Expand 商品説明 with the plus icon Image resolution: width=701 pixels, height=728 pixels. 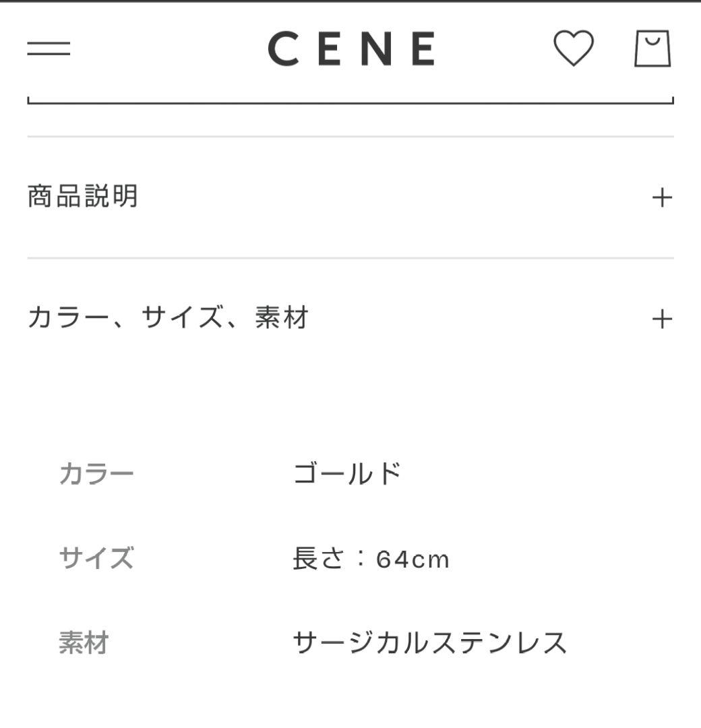click(x=662, y=198)
